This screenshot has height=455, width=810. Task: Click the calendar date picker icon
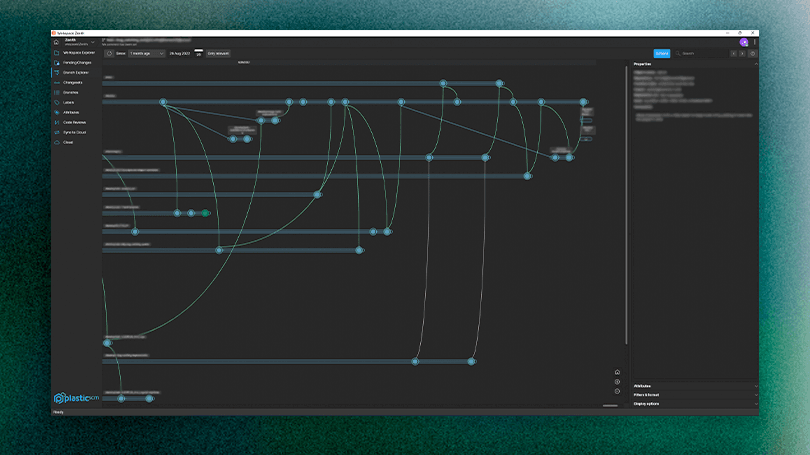pos(198,52)
